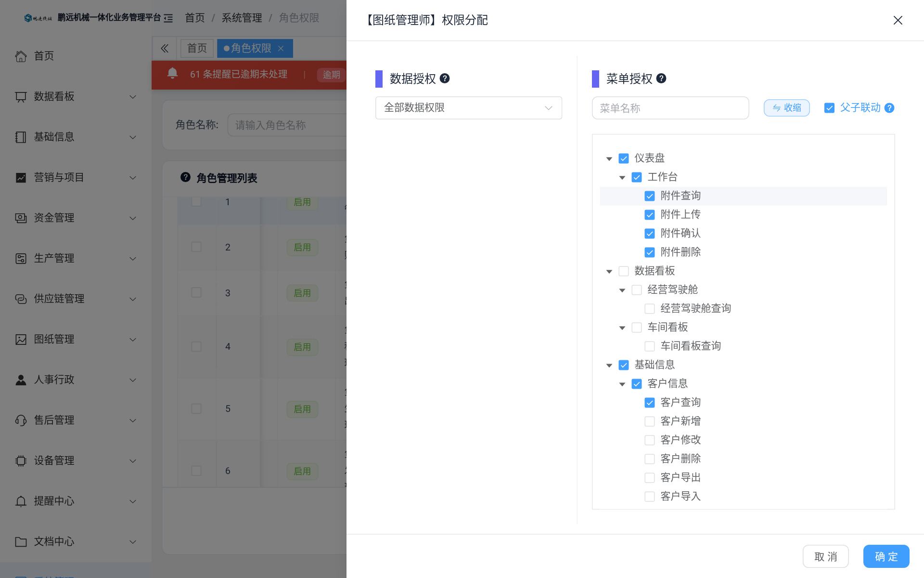The width and height of the screenshot is (924, 578).
Task: Click the help icon next to 菜单授权
Action: coord(661,79)
